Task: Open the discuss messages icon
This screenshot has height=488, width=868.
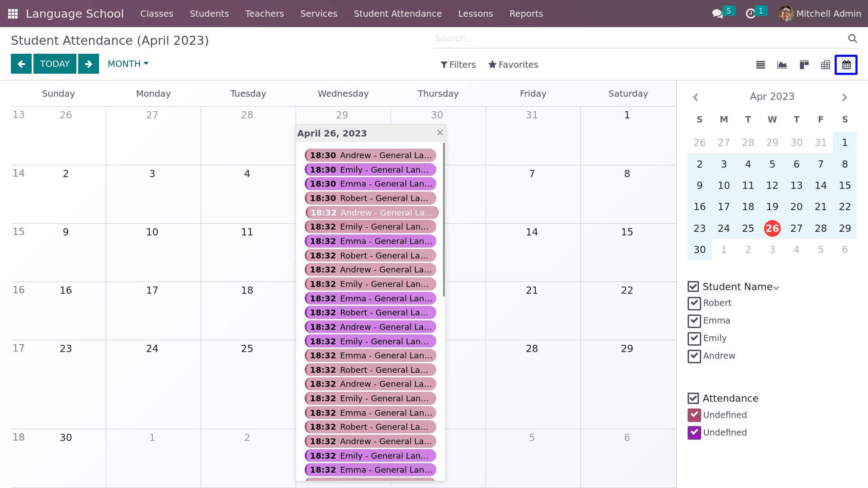Action: tap(717, 14)
